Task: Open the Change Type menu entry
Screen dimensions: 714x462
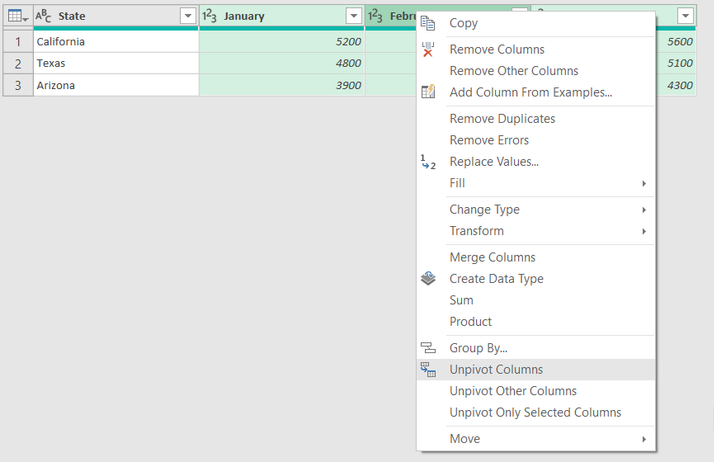Action: 536,209
